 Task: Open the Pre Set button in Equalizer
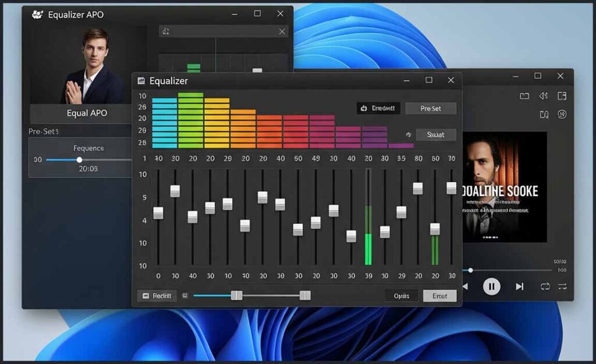click(x=431, y=108)
